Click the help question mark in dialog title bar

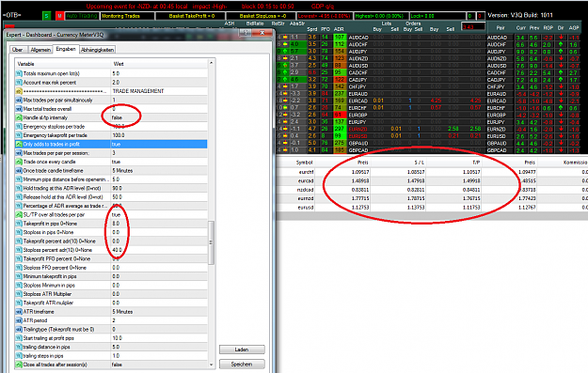point(246,33)
